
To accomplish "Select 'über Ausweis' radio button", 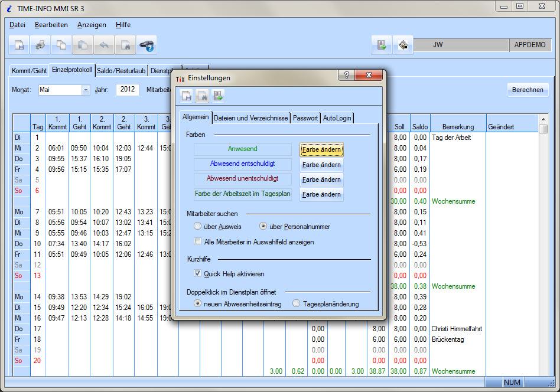I will click(197, 226).
